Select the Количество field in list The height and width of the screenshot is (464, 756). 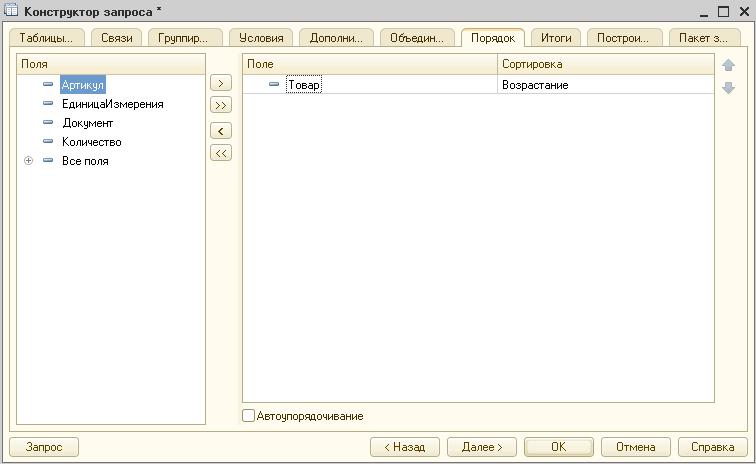tap(91, 142)
